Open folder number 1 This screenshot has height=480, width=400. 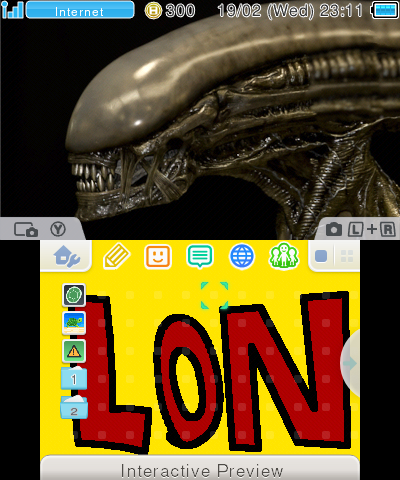point(74,378)
